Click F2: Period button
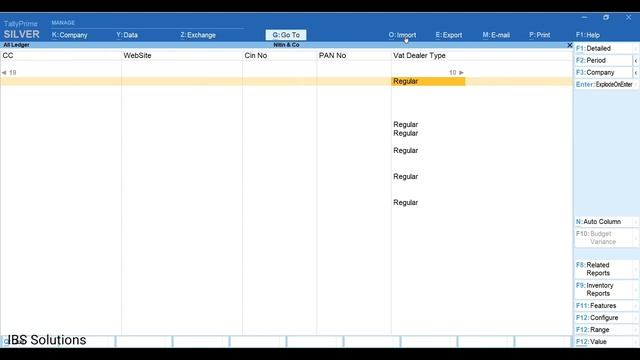This screenshot has width=640, height=360. click(604, 60)
